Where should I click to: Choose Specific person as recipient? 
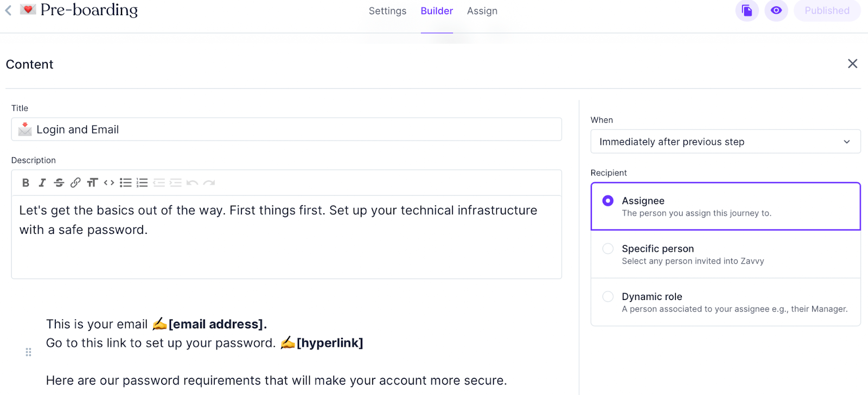(x=608, y=249)
